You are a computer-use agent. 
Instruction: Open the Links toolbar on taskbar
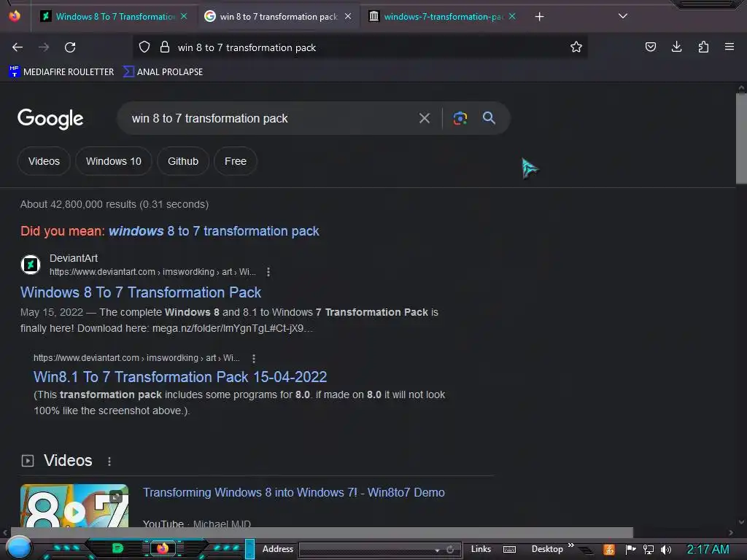click(481, 549)
